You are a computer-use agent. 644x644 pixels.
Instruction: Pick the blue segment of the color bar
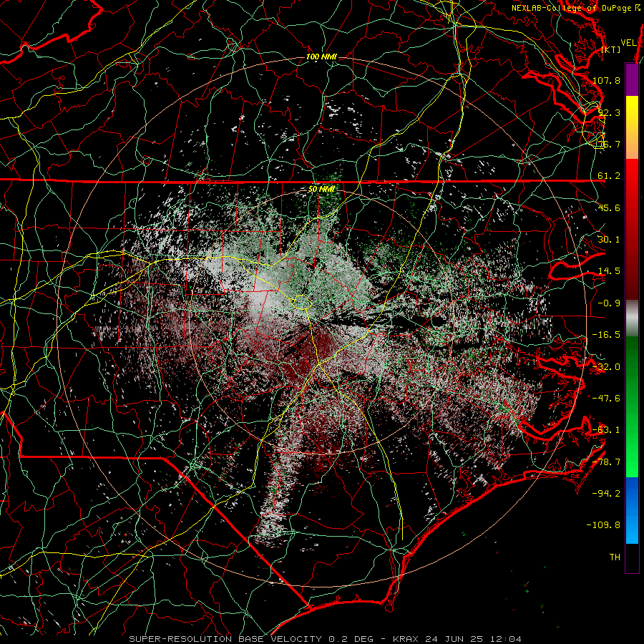pyautogui.click(x=632, y=510)
